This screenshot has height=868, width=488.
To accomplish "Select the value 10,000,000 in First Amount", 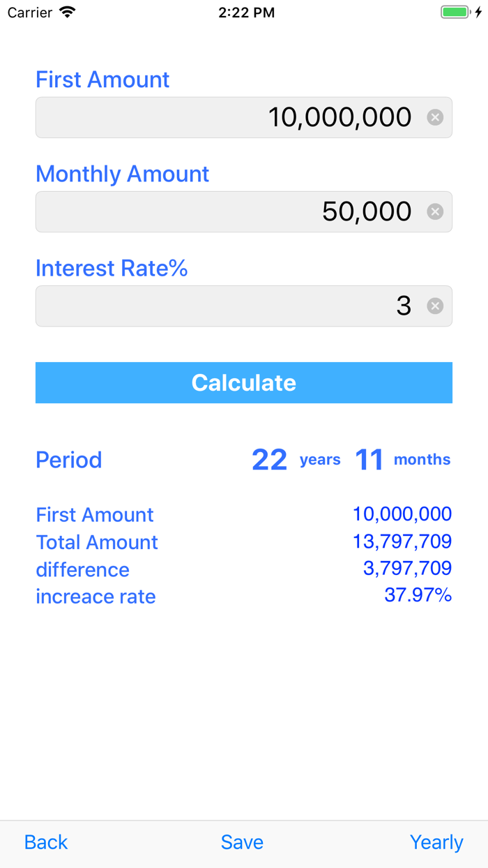I will pos(340,117).
